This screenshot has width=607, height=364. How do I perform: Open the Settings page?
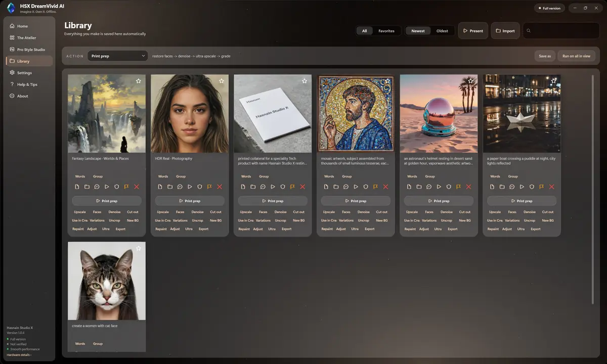(29, 73)
